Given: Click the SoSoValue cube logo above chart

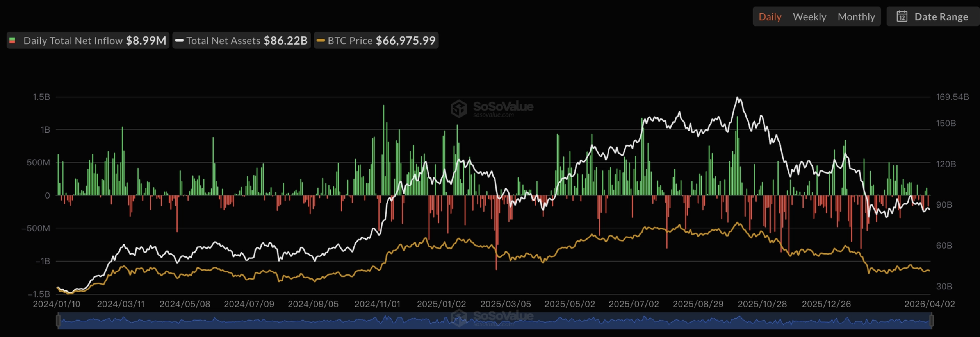Looking at the screenshot, I should [459, 108].
